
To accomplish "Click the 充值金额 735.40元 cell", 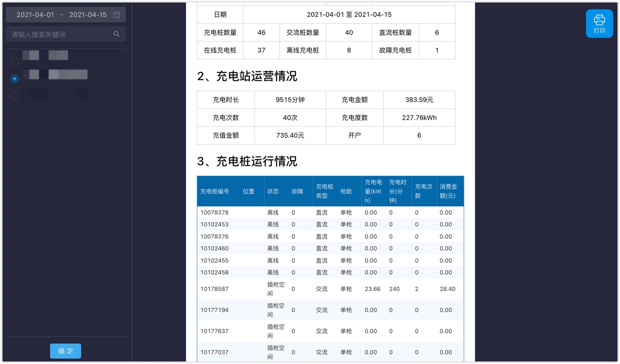I will coord(290,135).
